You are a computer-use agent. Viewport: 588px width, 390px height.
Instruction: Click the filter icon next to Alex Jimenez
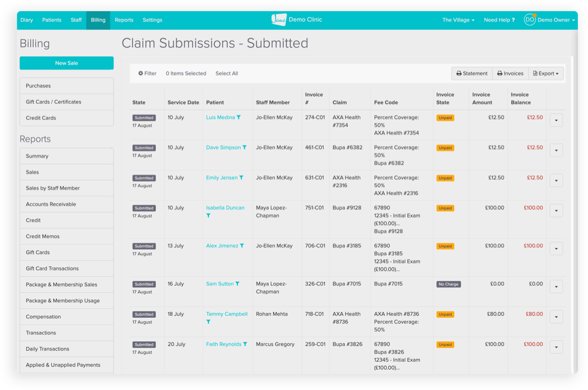tap(242, 246)
